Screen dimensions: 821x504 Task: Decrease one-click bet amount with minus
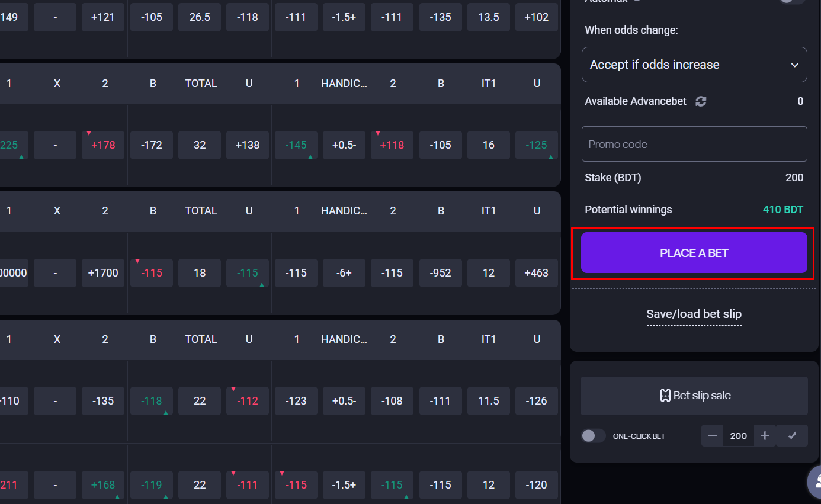[713, 436]
